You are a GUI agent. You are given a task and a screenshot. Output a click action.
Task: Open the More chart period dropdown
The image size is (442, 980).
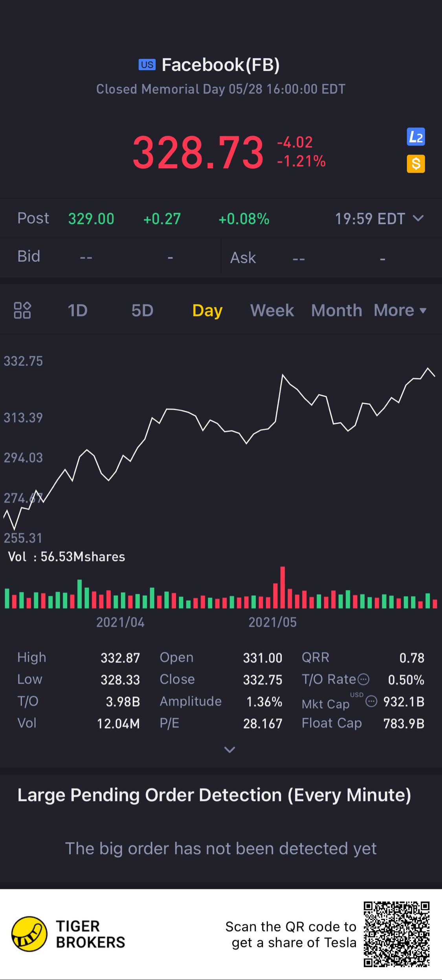point(400,310)
